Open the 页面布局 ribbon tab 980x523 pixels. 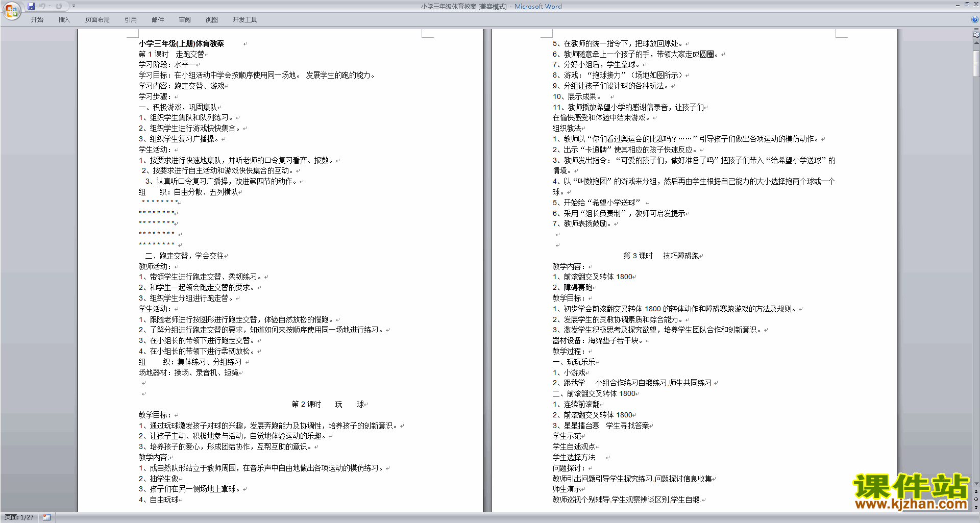pyautogui.click(x=97, y=20)
